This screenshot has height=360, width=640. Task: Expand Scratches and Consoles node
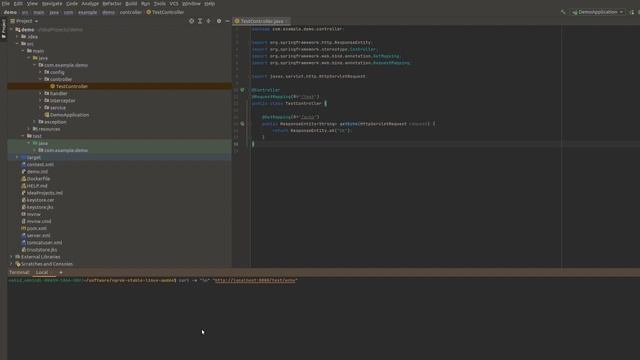coord(12,264)
